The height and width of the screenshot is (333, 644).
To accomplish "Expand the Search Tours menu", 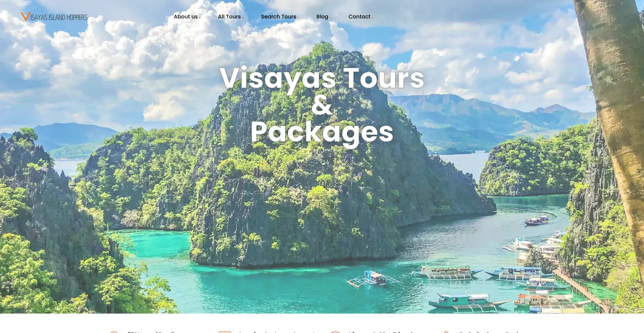I will [278, 17].
